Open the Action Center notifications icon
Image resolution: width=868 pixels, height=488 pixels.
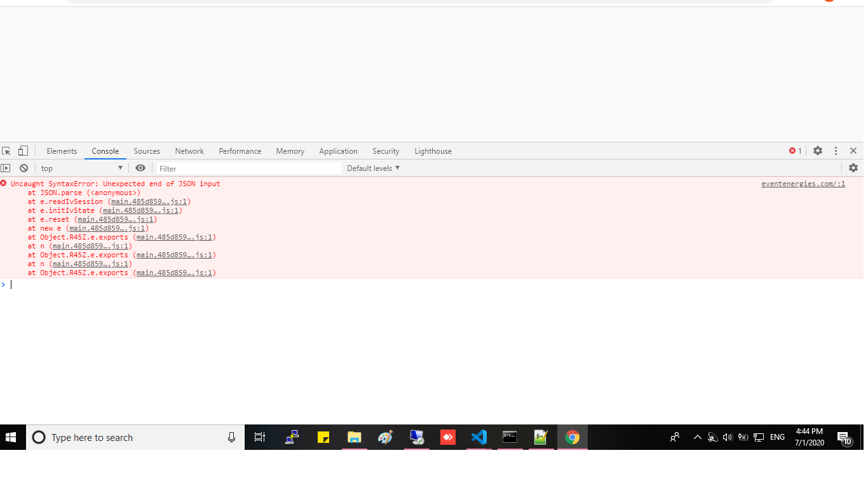pyautogui.click(x=844, y=438)
